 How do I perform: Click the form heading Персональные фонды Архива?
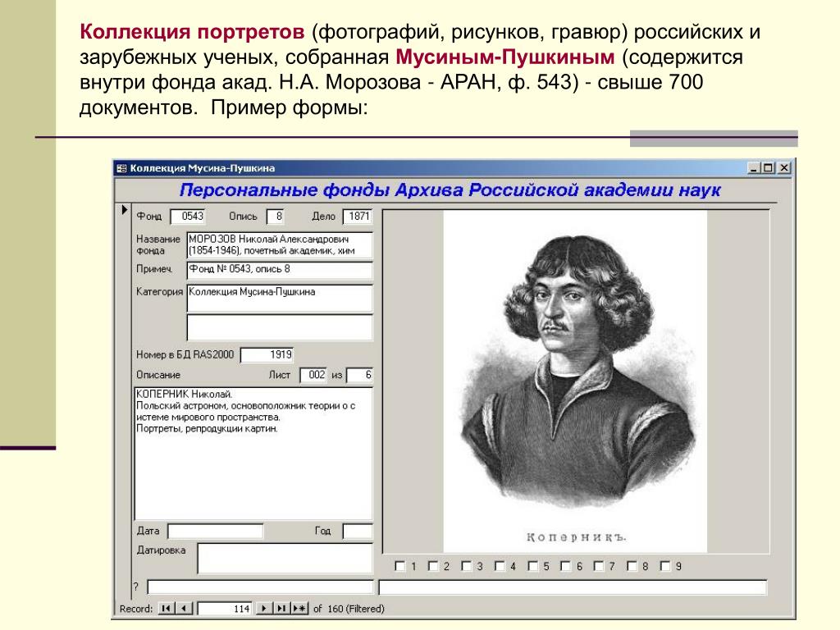[x=450, y=190]
